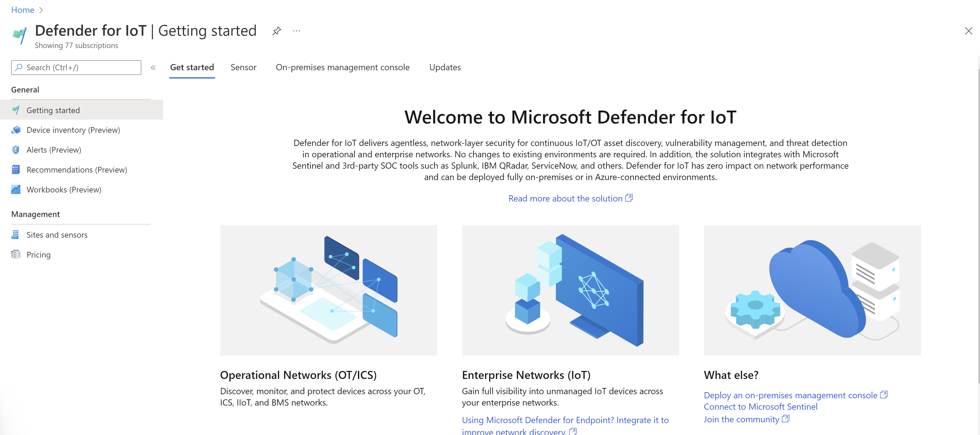Close the Defender for IoT blade

(x=968, y=31)
